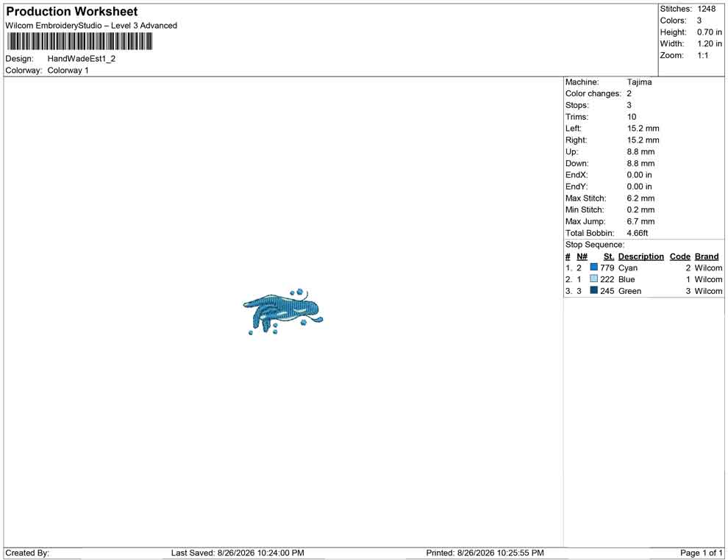Click the 'Green' description in row 3

tap(629, 291)
